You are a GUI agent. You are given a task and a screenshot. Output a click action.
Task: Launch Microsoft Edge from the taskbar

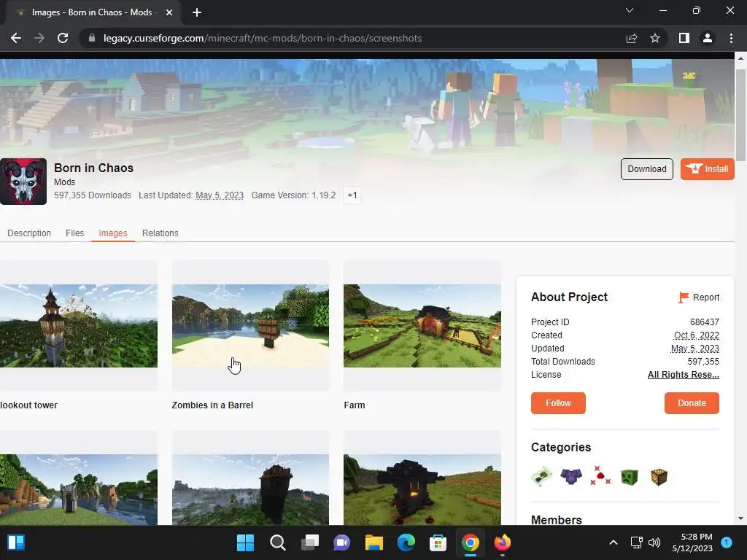click(406, 542)
